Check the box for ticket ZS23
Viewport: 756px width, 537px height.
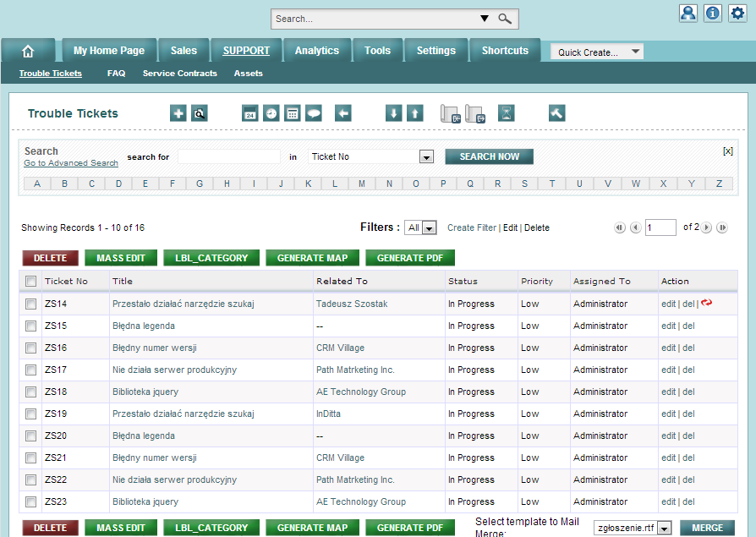click(30, 501)
